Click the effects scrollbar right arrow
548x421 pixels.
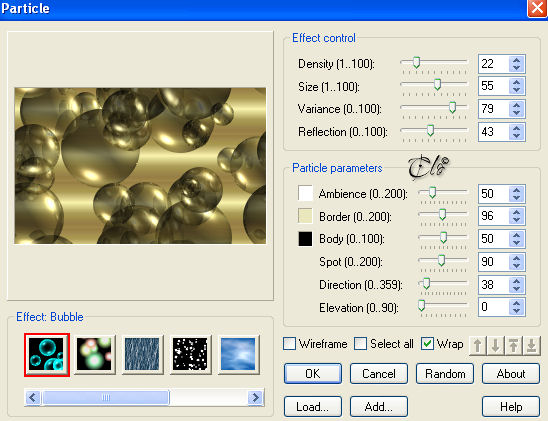click(x=255, y=398)
